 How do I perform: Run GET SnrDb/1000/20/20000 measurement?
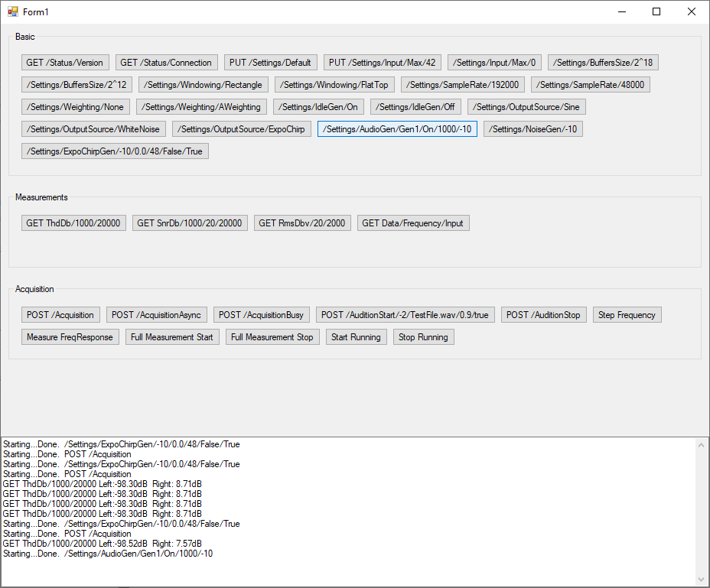tap(190, 223)
